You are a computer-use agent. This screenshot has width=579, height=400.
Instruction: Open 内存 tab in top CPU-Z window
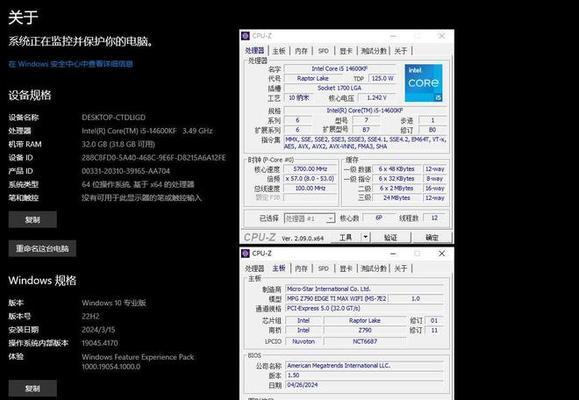(x=301, y=51)
